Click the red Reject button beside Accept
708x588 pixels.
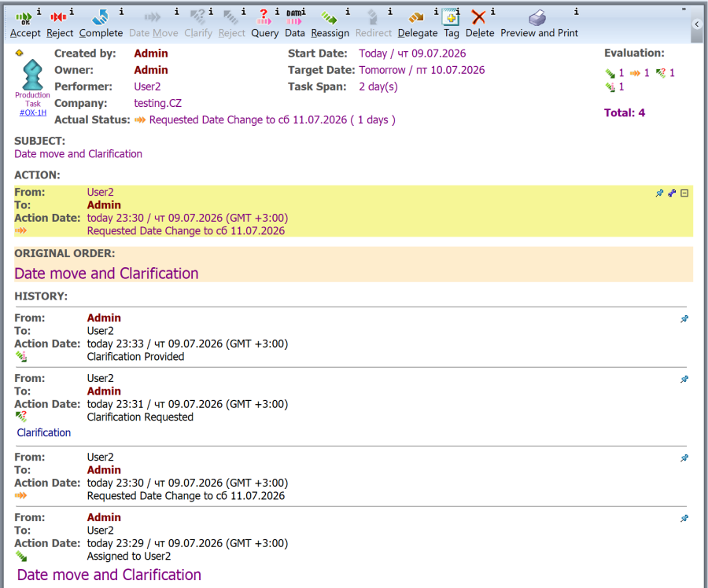59,25
